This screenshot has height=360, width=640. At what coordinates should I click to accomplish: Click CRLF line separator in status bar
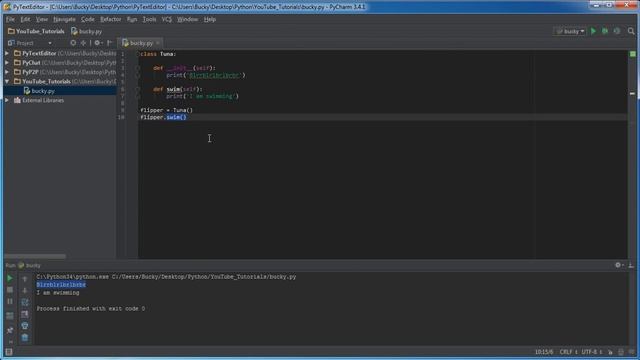pyautogui.click(x=568, y=352)
